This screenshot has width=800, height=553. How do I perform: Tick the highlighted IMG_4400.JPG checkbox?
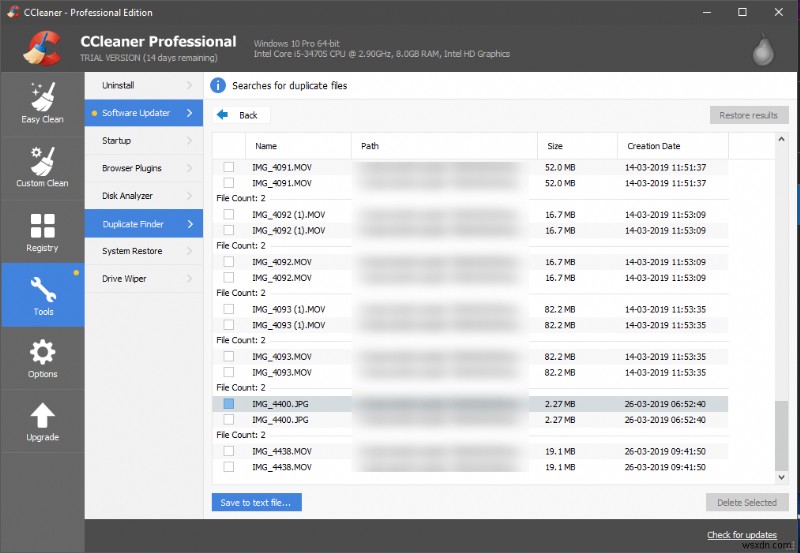pos(229,404)
